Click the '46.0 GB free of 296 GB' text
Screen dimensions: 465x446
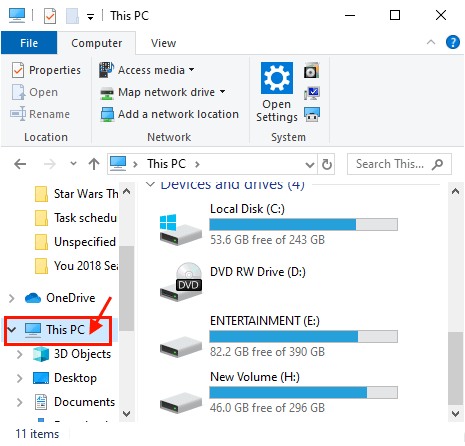tap(267, 408)
